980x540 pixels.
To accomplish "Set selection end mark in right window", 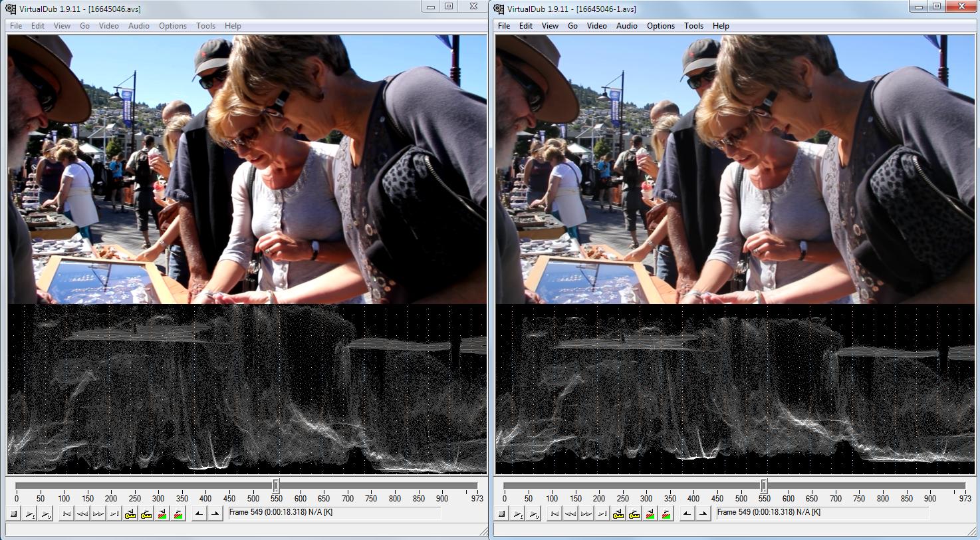I will click(x=703, y=513).
